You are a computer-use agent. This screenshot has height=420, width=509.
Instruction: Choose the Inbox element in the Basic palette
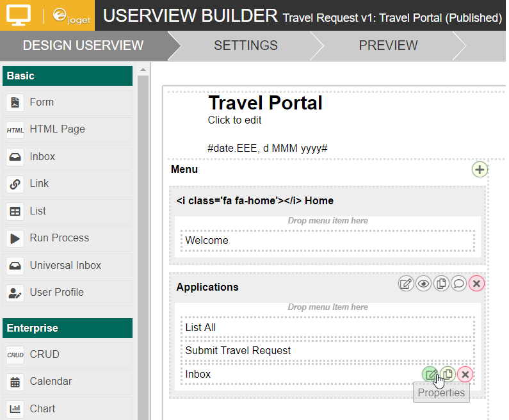point(67,157)
